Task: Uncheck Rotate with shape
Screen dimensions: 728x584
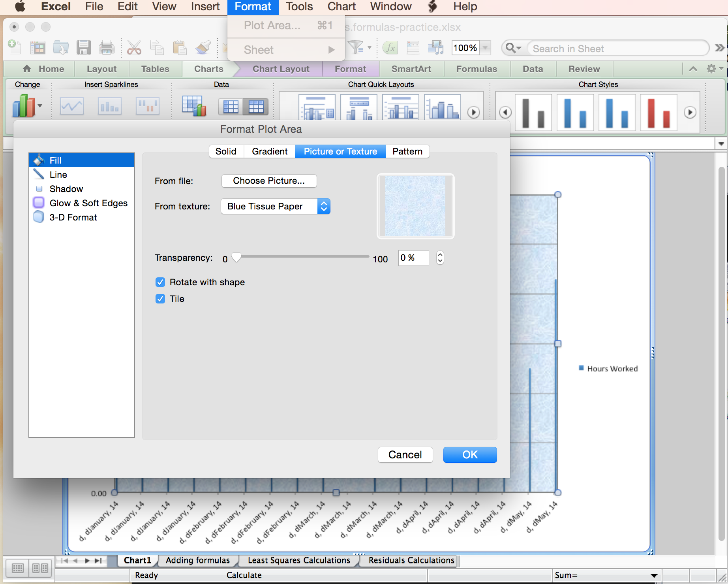Action: (x=160, y=282)
